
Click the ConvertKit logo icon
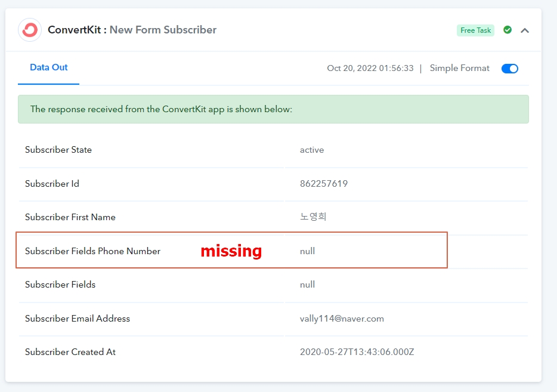pos(30,30)
